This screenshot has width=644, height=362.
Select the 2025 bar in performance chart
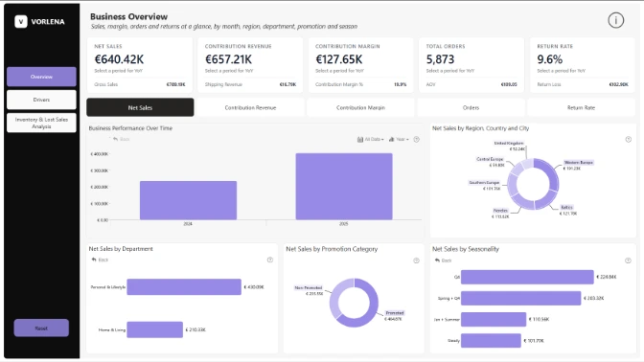(x=344, y=187)
